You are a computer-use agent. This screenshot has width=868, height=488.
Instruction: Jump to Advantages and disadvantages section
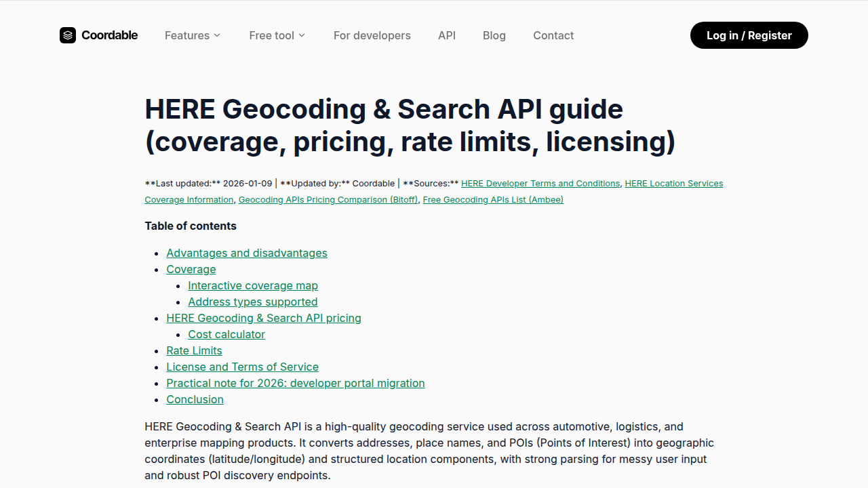(247, 253)
